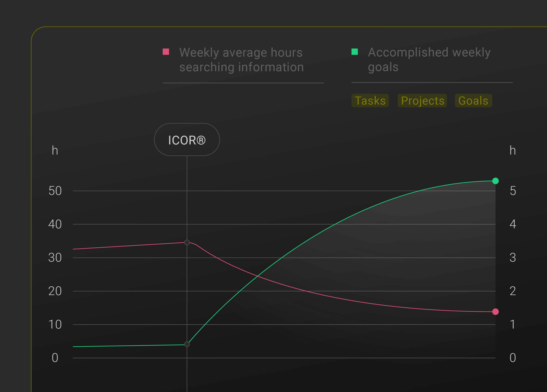
Task: Click the "Accomplished weekly goals" legend text
Action: 429,59
